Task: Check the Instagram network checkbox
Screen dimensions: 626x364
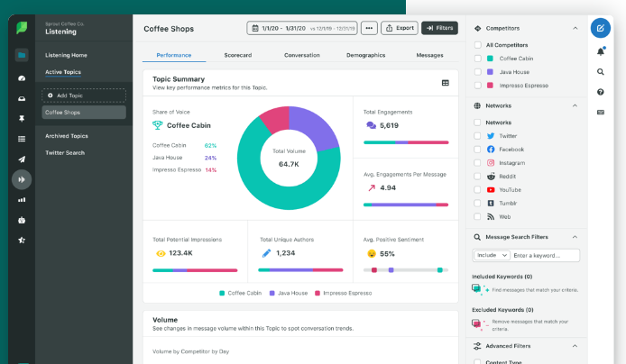Action: (x=477, y=163)
